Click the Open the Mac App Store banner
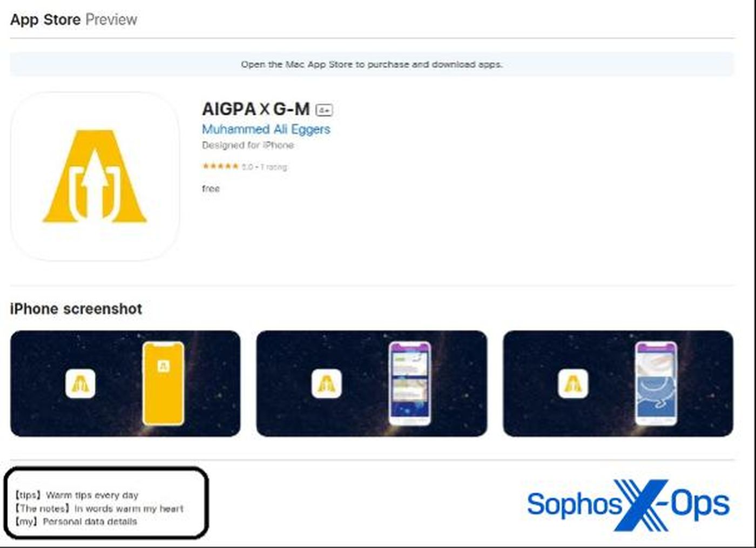This screenshot has width=756, height=548. tap(372, 64)
